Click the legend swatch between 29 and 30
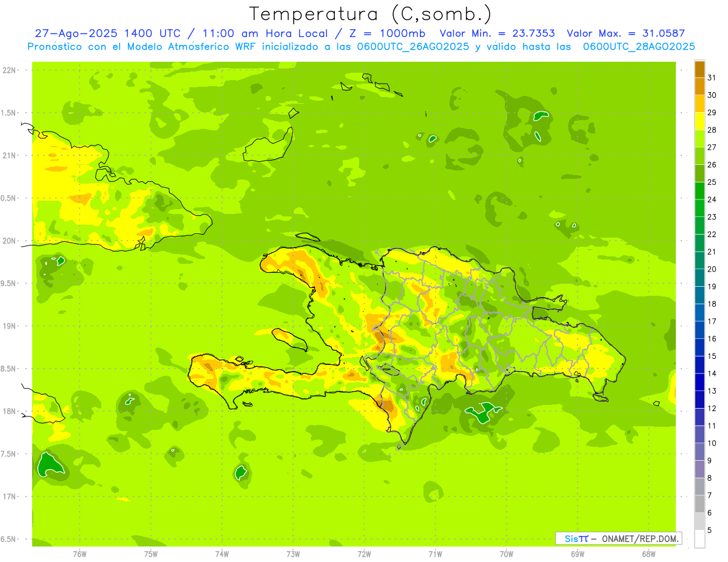 pyautogui.click(x=699, y=104)
